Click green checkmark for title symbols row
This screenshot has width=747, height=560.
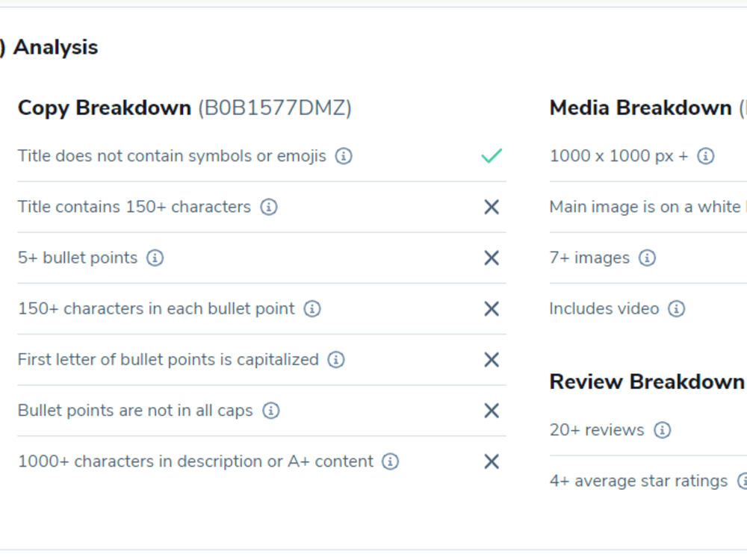pyautogui.click(x=492, y=156)
